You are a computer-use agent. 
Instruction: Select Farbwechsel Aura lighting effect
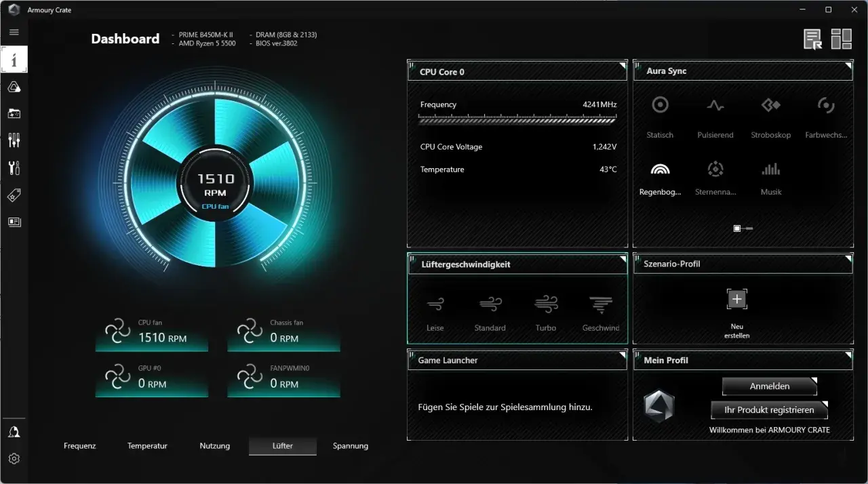pyautogui.click(x=826, y=117)
